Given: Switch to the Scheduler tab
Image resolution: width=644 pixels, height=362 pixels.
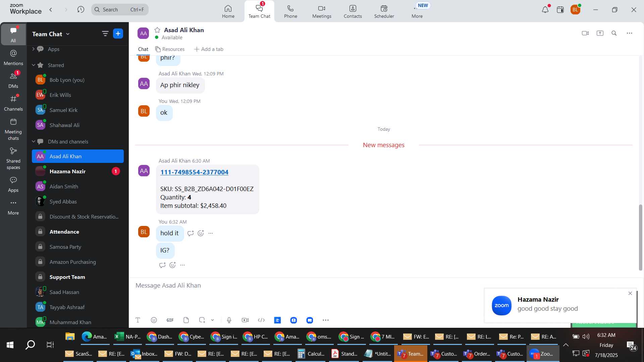Looking at the screenshot, I should click(384, 11).
